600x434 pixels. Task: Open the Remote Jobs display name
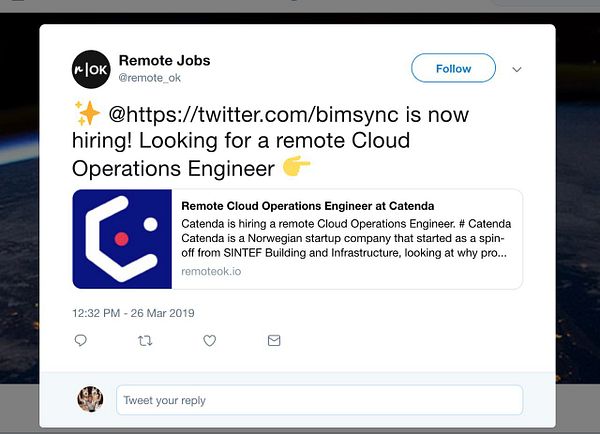[x=165, y=60]
